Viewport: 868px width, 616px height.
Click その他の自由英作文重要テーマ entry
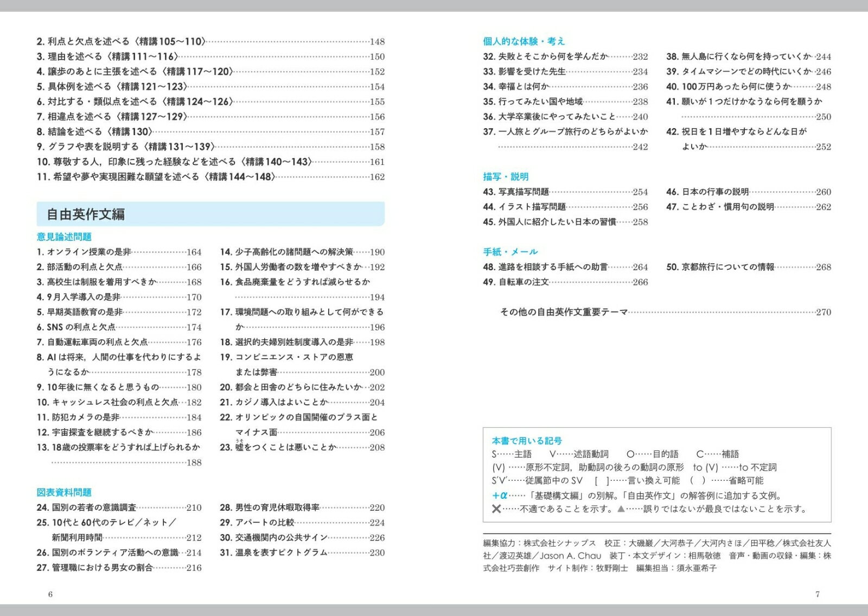coord(564,312)
